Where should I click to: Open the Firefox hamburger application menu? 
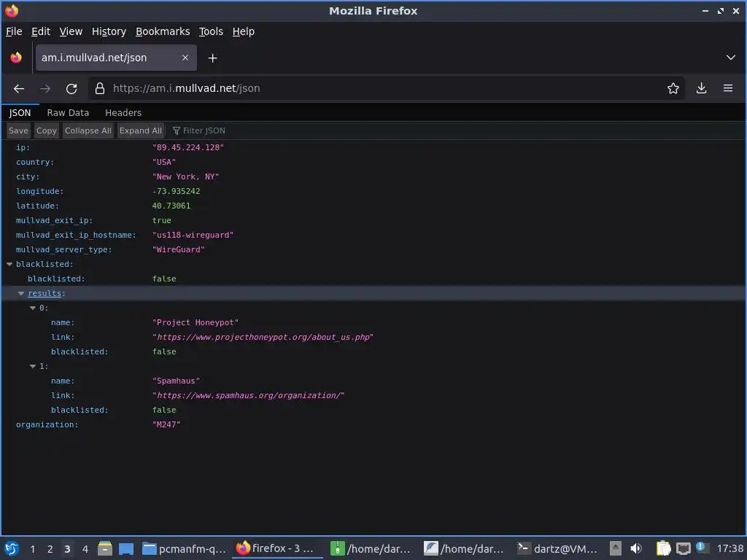click(727, 88)
